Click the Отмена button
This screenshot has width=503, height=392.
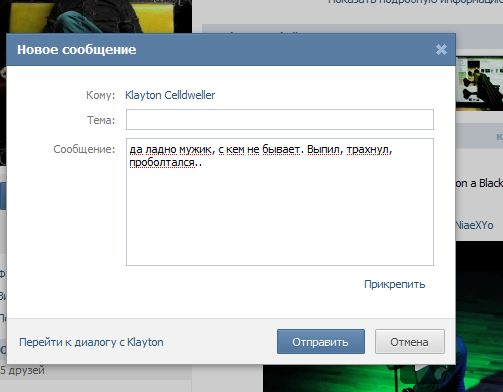click(409, 342)
